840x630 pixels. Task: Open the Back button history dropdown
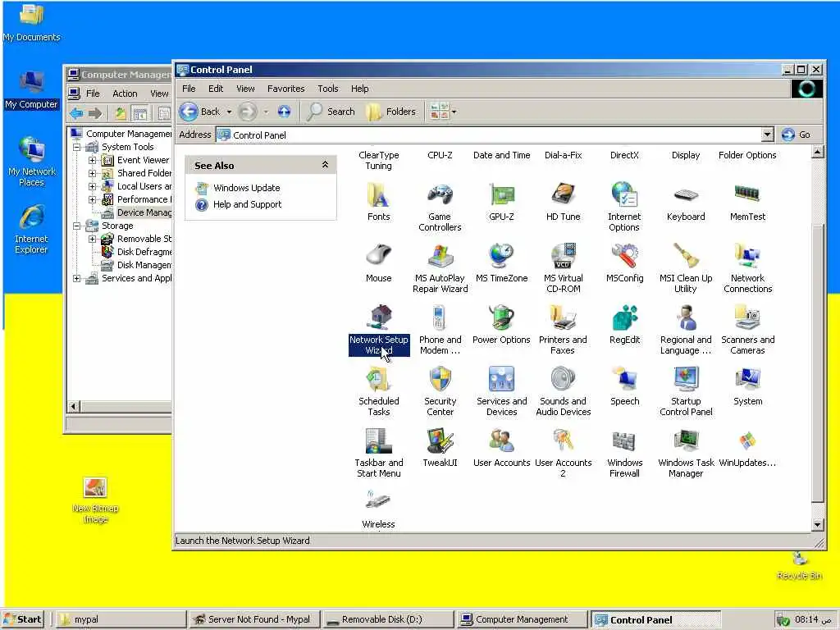[229, 112]
